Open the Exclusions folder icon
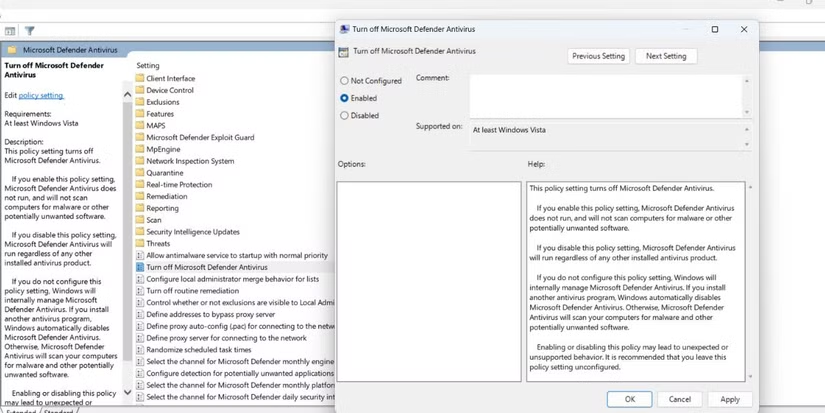 [139, 102]
